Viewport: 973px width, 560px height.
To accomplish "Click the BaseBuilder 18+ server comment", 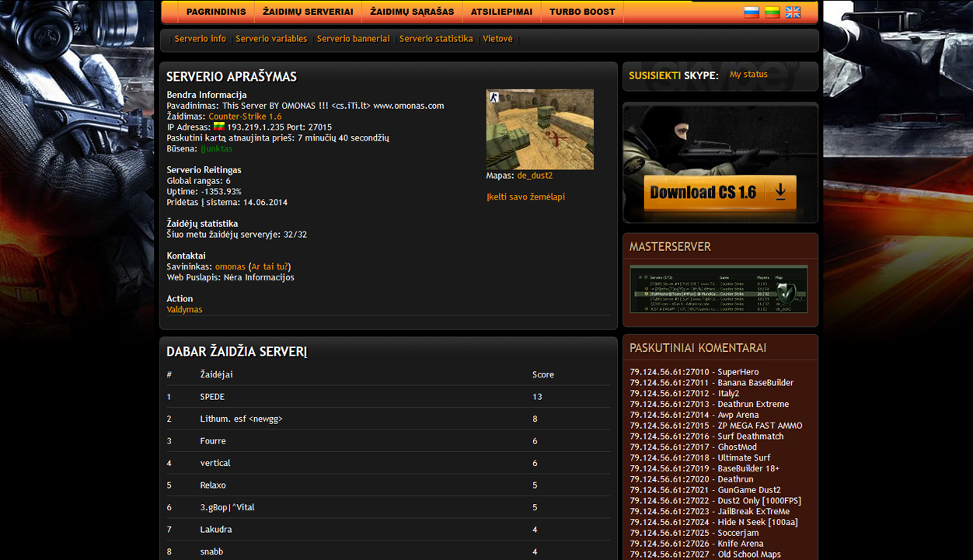I will (705, 469).
